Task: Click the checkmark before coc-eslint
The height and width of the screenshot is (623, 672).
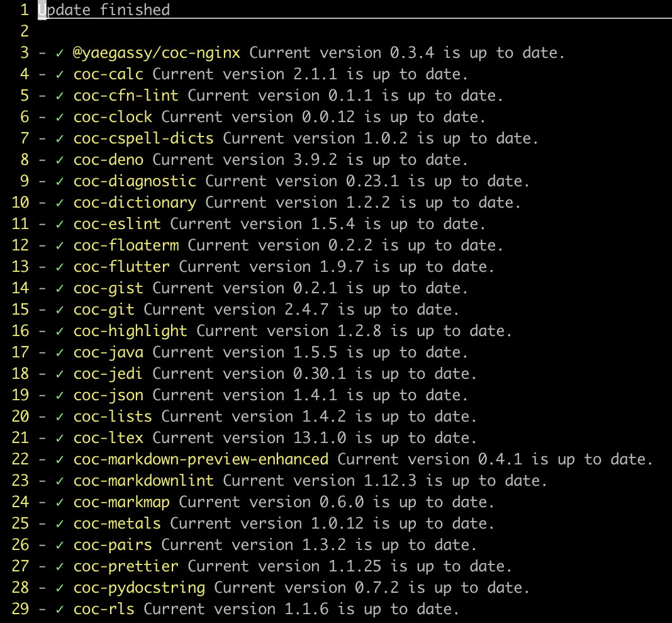Action: (60, 225)
